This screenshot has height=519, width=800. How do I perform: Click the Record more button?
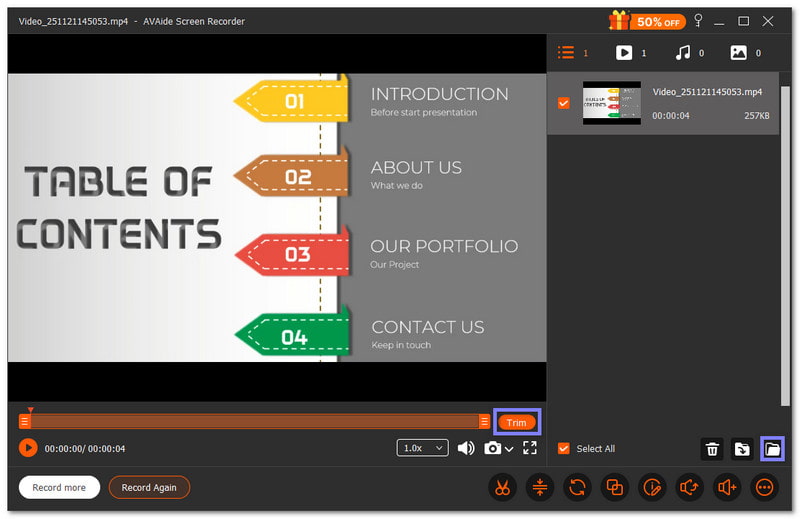point(59,488)
